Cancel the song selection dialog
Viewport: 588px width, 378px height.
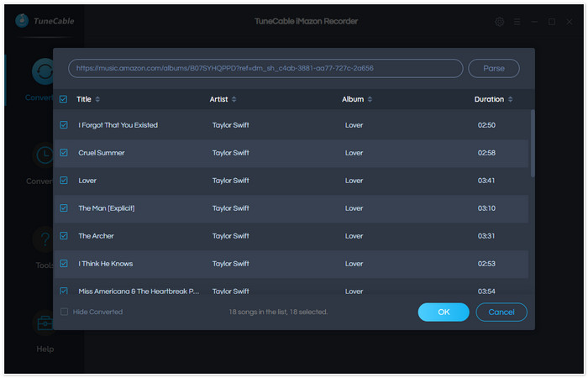pyautogui.click(x=501, y=312)
